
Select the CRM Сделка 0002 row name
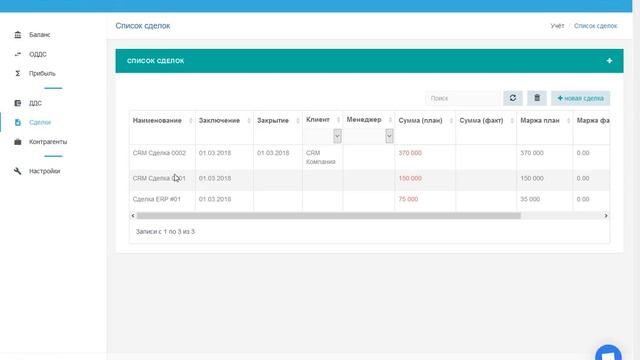[x=159, y=153]
